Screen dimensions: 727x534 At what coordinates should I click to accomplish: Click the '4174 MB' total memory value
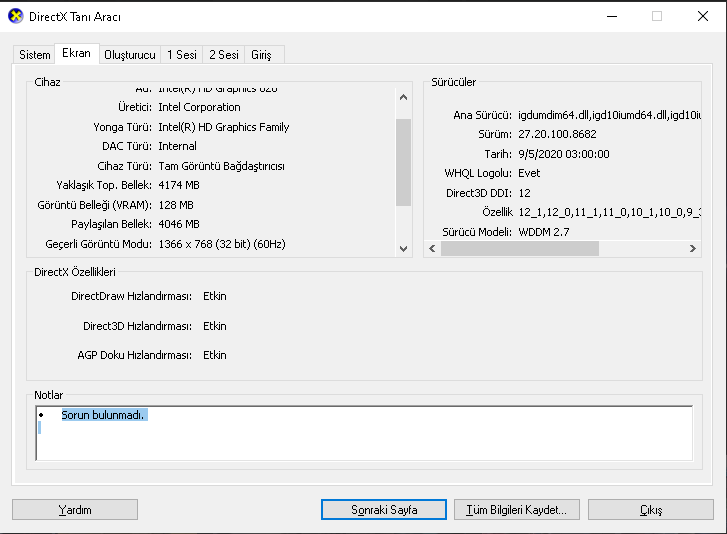pos(179,185)
